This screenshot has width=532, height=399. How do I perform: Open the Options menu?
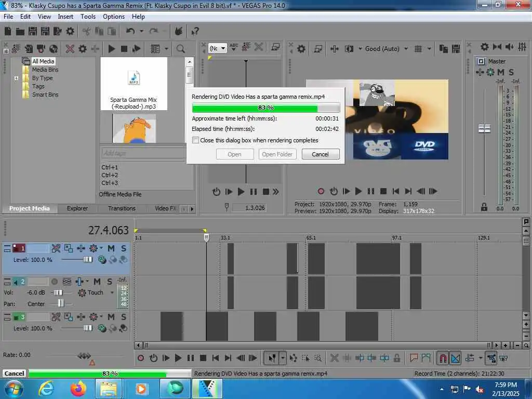[x=114, y=17]
